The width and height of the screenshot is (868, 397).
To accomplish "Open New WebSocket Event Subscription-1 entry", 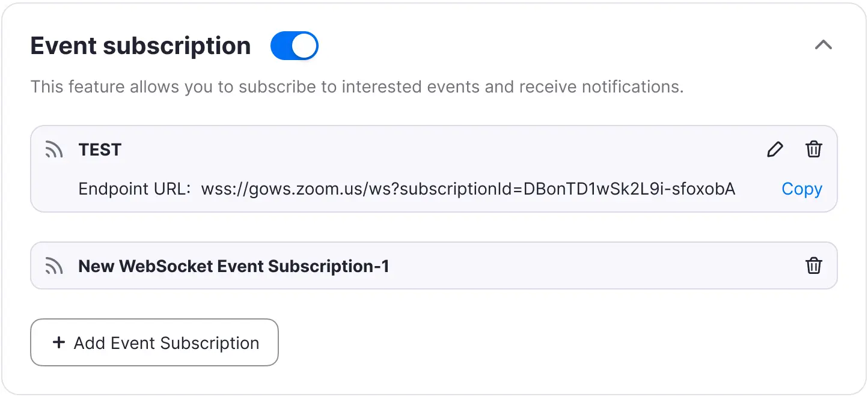I will [x=234, y=266].
